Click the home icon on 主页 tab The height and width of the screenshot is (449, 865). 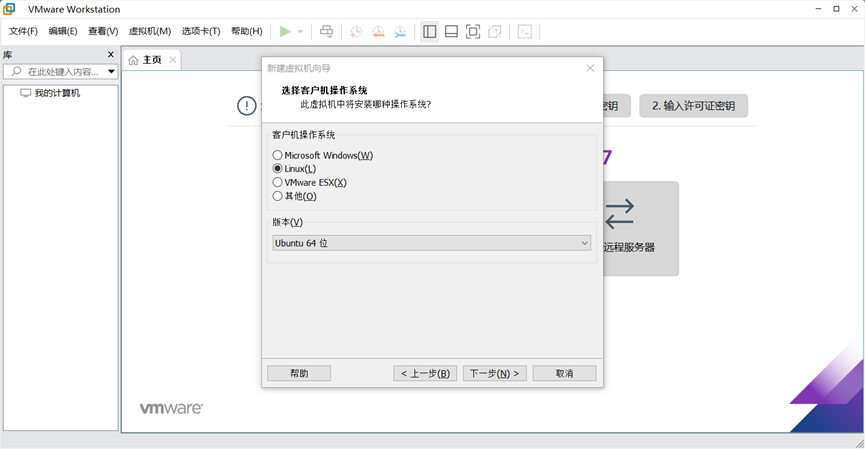click(x=133, y=60)
